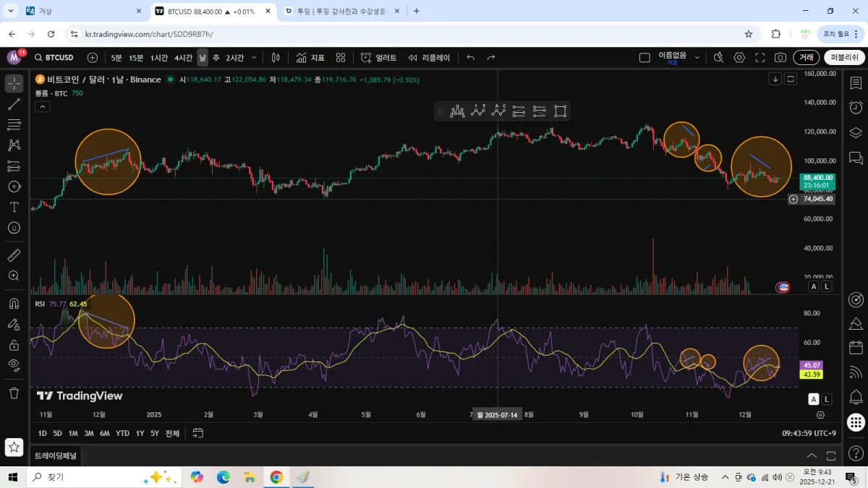Open chart settings hexagon icon
The width and height of the screenshot is (868, 488).
pos(739,58)
